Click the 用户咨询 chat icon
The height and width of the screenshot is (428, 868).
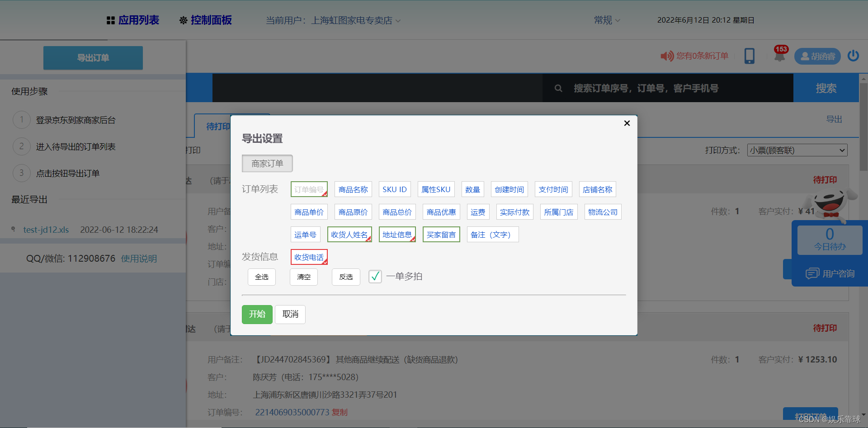(812, 273)
